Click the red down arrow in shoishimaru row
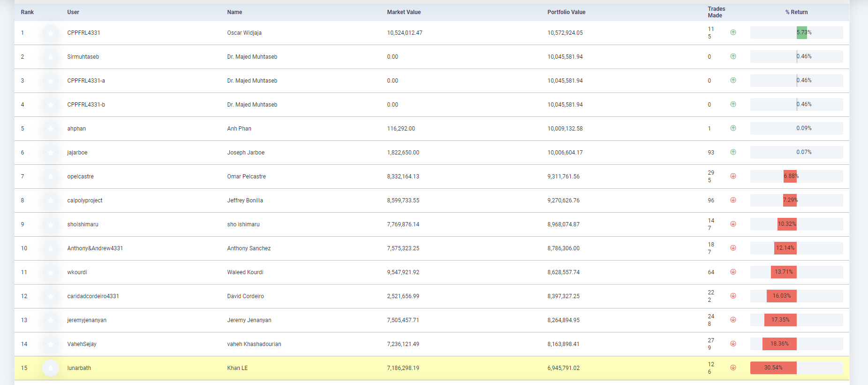Screen dimensions: 868x385 point(733,224)
